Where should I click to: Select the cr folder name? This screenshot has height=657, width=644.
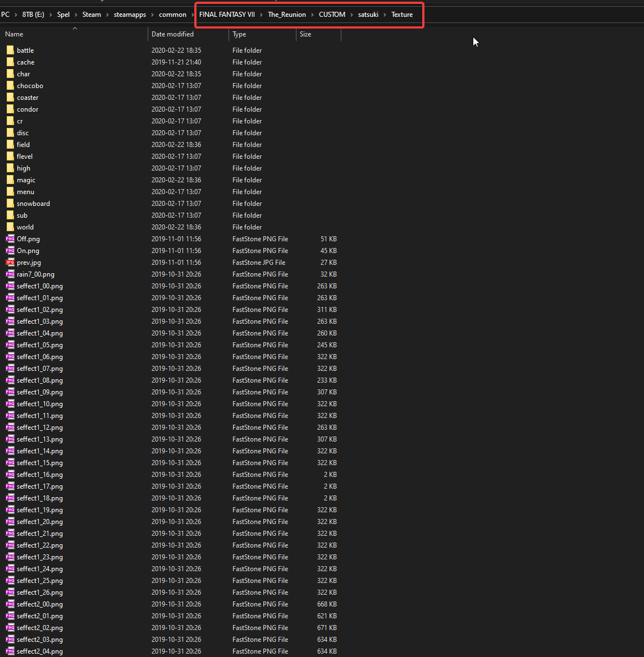click(20, 121)
